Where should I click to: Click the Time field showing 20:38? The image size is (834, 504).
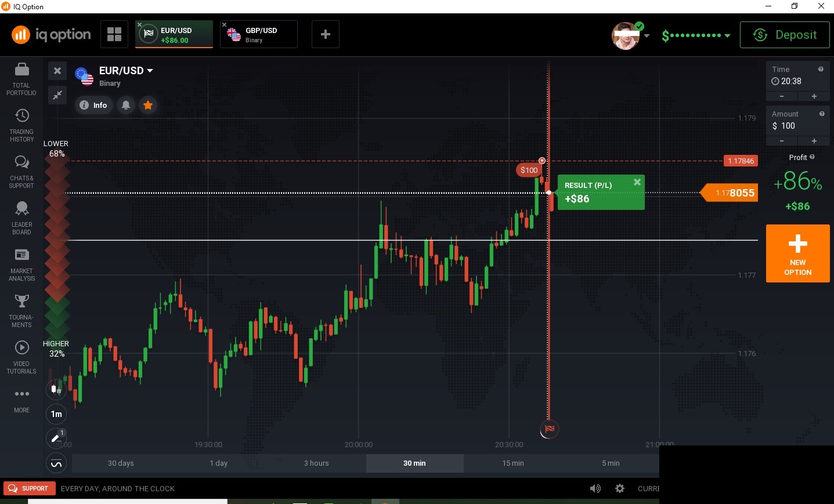point(798,76)
